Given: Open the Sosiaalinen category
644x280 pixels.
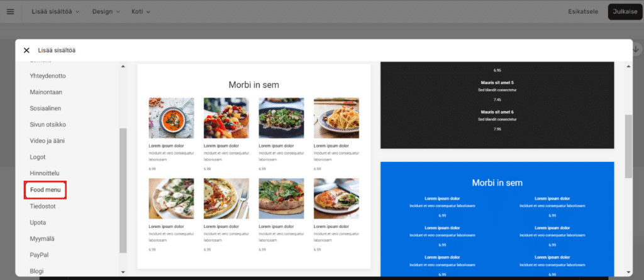Looking at the screenshot, I should [x=45, y=108].
